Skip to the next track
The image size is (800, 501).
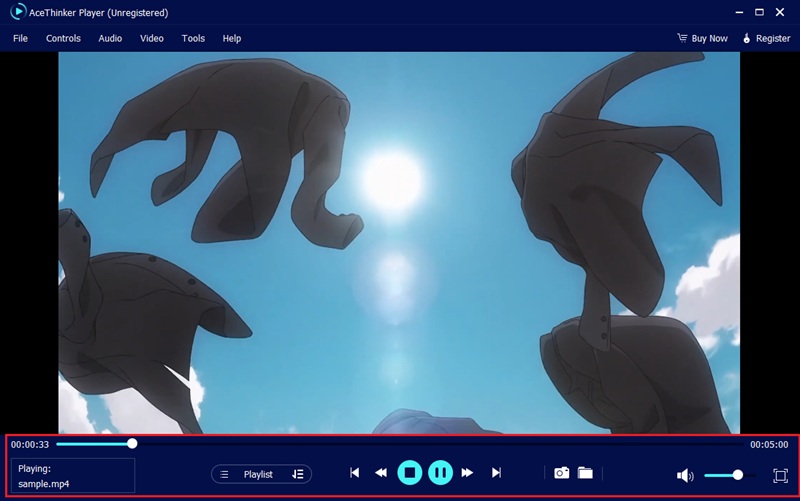coord(496,473)
